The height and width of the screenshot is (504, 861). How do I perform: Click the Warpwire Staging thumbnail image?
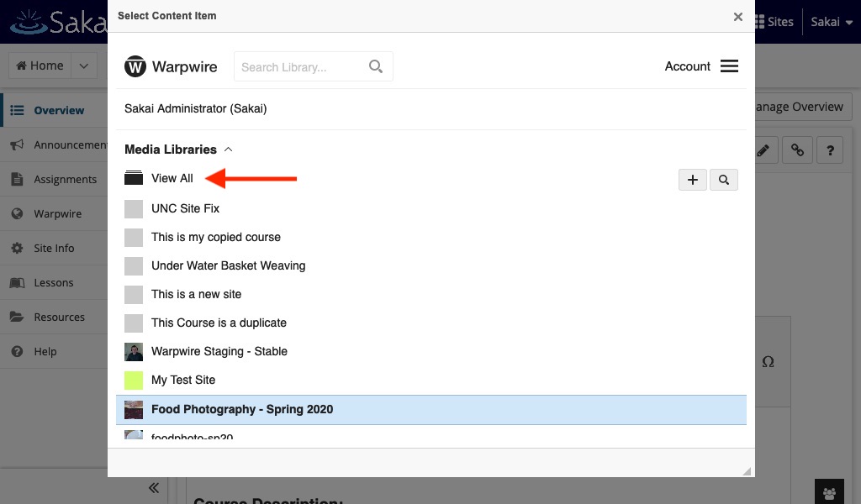[x=134, y=351]
